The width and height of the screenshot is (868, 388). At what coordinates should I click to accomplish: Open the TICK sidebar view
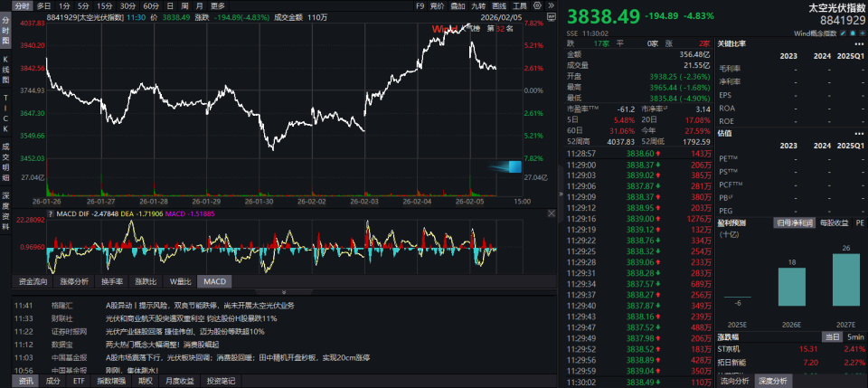coord(5,113)
